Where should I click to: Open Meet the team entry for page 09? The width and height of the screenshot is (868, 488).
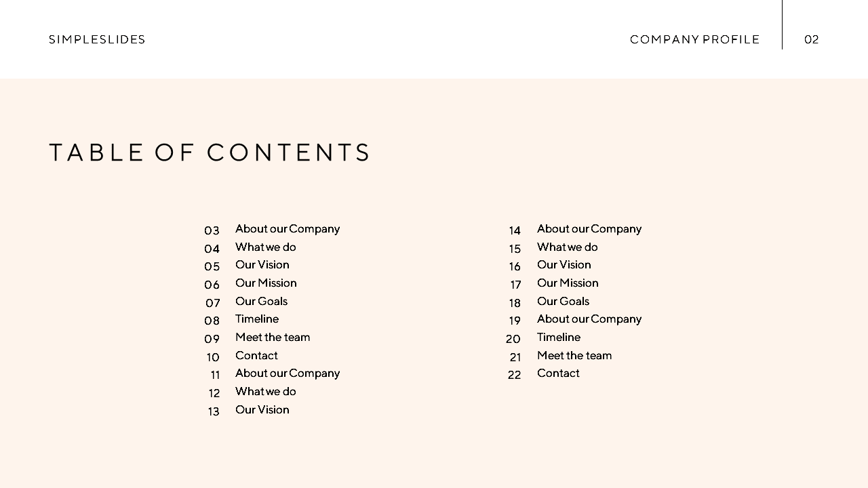click(x=273, y=338)
